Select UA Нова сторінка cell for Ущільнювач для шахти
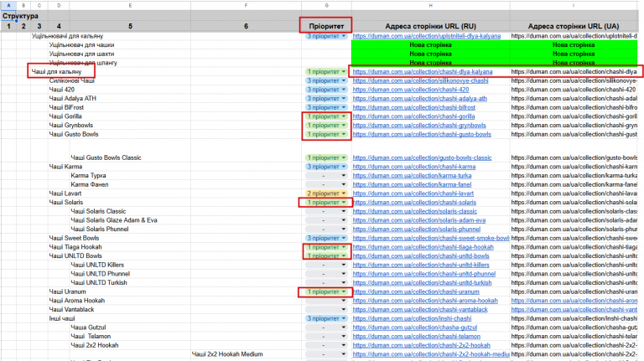The height and width of the screenshot is (361, 644). pyautogui.click(x=574, y=54)
